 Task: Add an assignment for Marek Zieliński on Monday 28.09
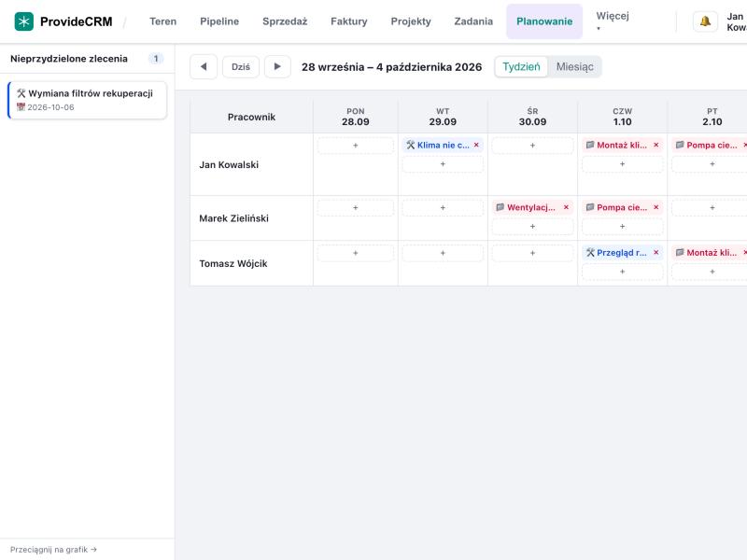(356, 207)
